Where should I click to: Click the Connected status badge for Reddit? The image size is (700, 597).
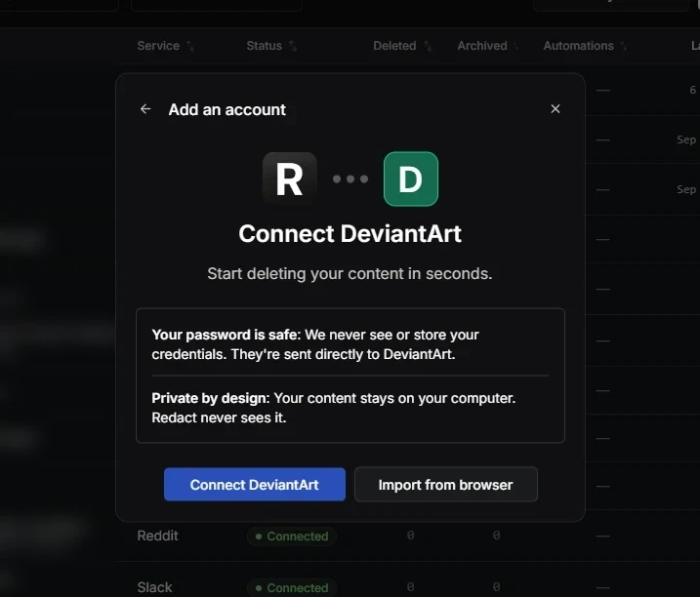click(292, 536)
